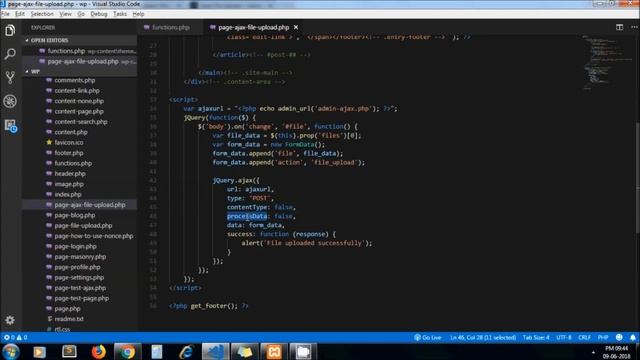The image size is (640, 360).
Task: Open page-file-upload.php file
Action: [83, 225]
